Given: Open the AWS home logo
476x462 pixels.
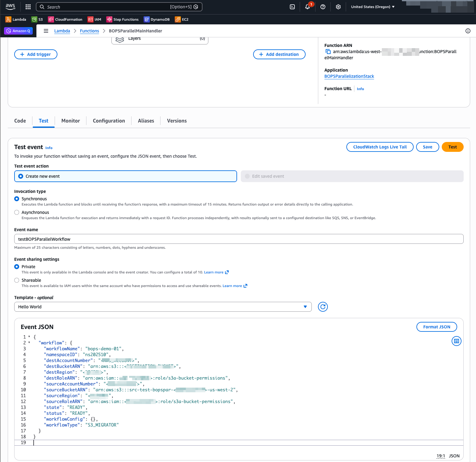Looking at the screenshot, I should pyautogui.click(x=10, y=7).
